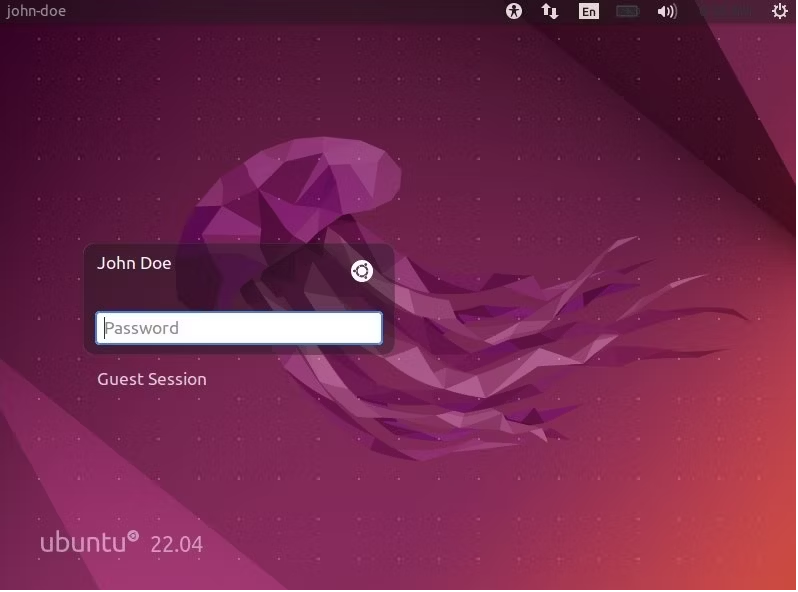Open the network connections indicator

click(x=550, y=11)
